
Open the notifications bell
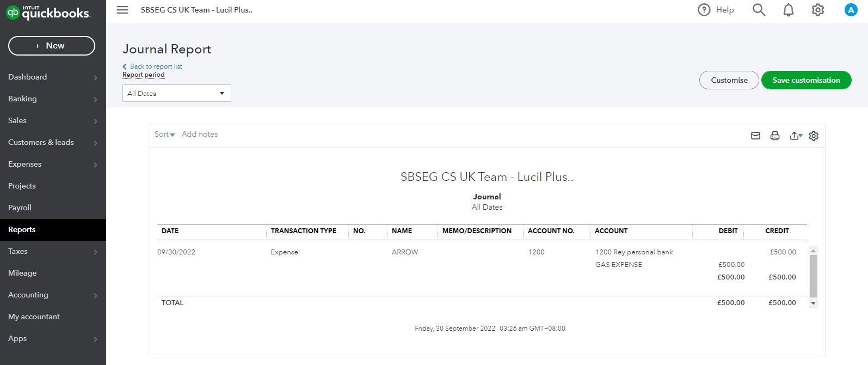point(788,10)
